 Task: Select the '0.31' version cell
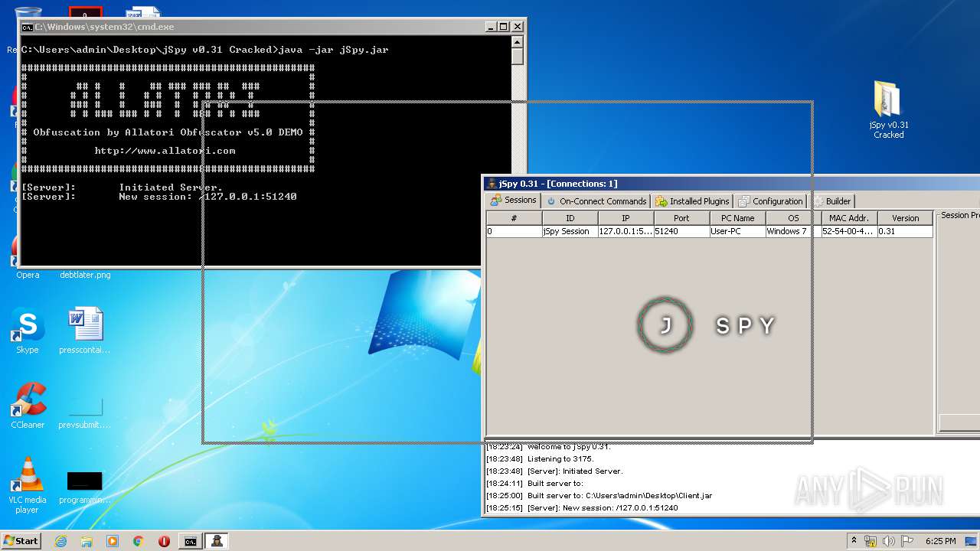(x=905, y=231)
